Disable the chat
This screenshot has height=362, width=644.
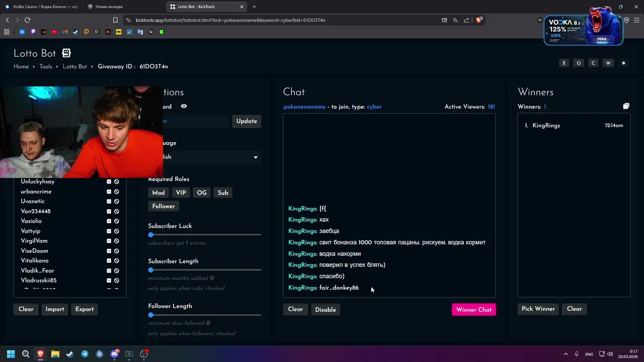(326, 310)
